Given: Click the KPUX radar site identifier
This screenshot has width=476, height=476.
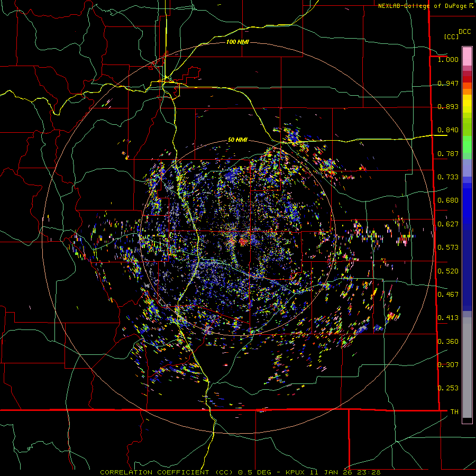Looking at the screenshot, I should 296,472.
